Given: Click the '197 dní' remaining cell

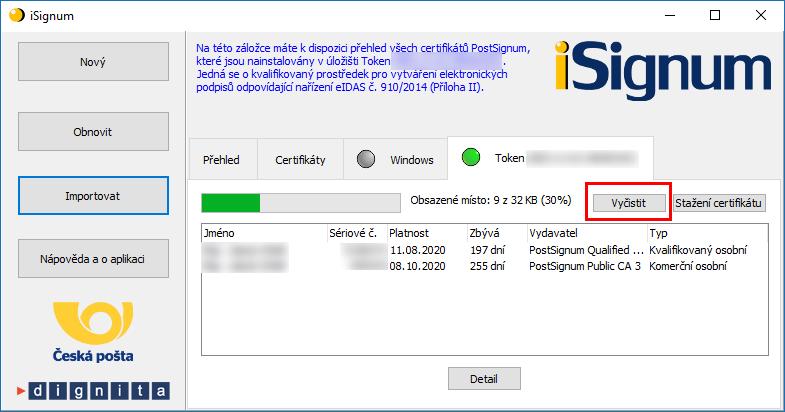Looking at the screenshot, I should pyautogui.click(x=488, y=250).
